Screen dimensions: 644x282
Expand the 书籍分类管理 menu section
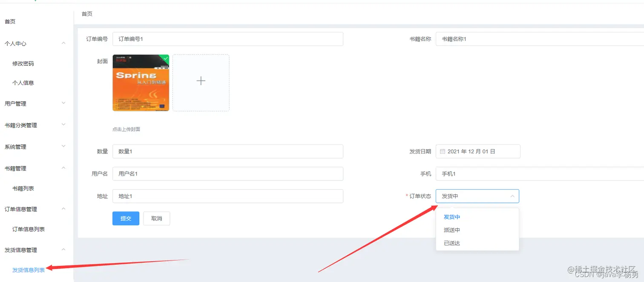[37, 125]
